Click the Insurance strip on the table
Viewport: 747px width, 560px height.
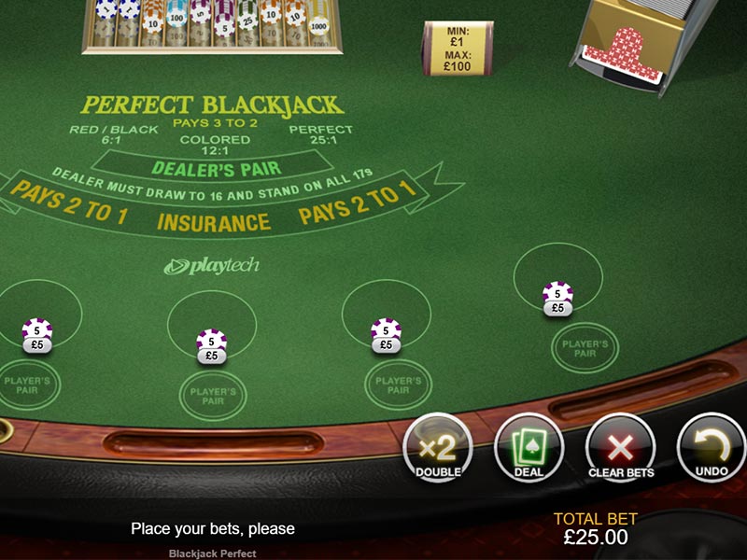[214, 222]
